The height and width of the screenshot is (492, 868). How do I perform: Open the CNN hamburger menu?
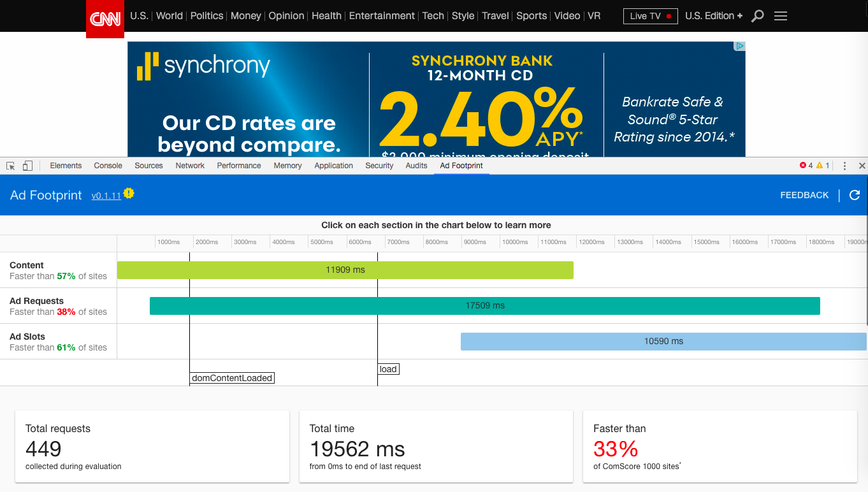tap(781, 16)
